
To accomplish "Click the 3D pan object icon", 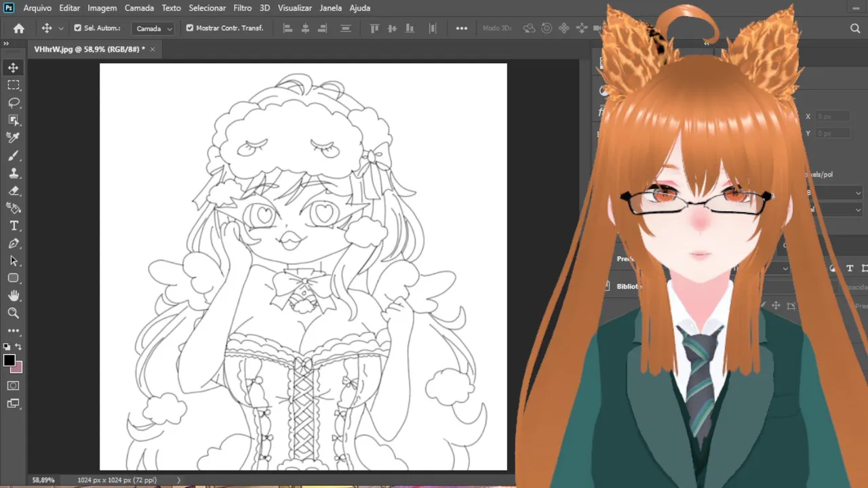I will [x=564, y=28].
